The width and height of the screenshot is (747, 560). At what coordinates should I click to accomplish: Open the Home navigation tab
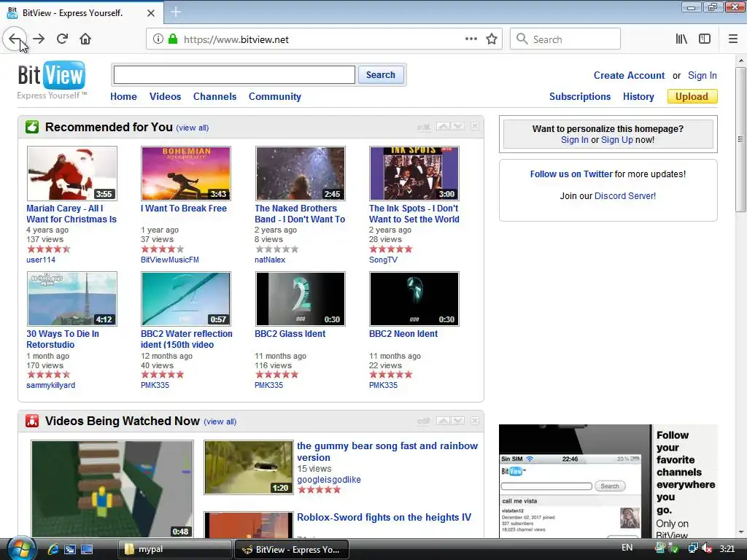[123, 96]
